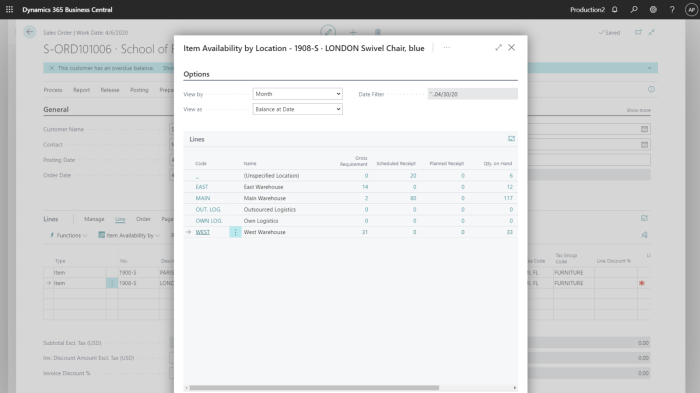Select the Order tab in Lines
This screenshot has width=700, height=393.
pos(143,219)
